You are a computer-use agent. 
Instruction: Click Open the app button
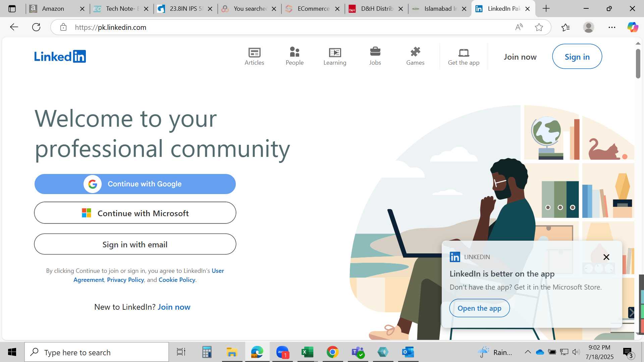coord(479,308)
